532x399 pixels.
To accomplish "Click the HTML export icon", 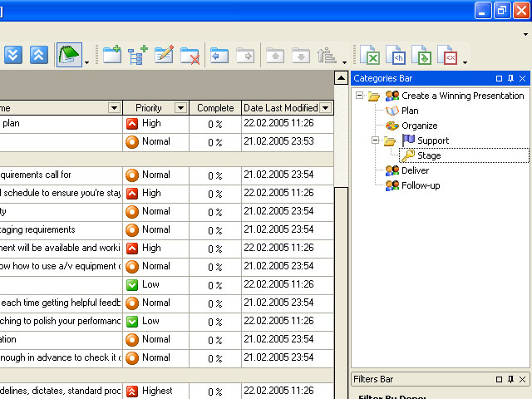I will 398,56.
